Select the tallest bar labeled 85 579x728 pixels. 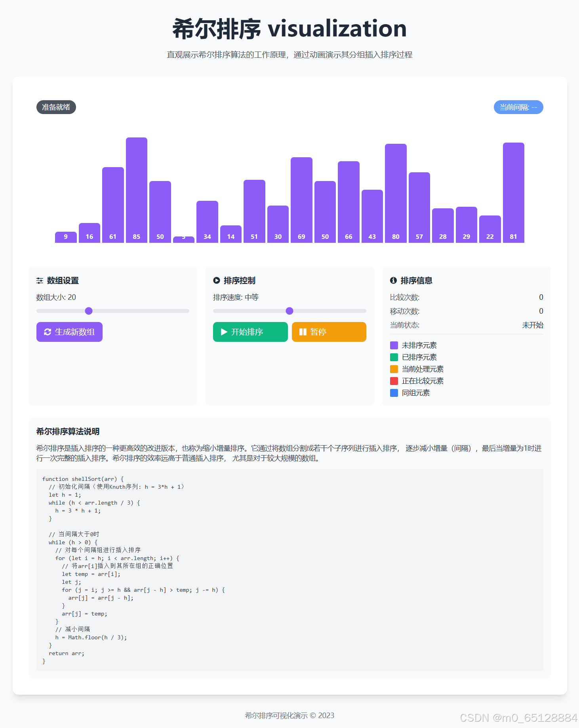click(137, 190)
